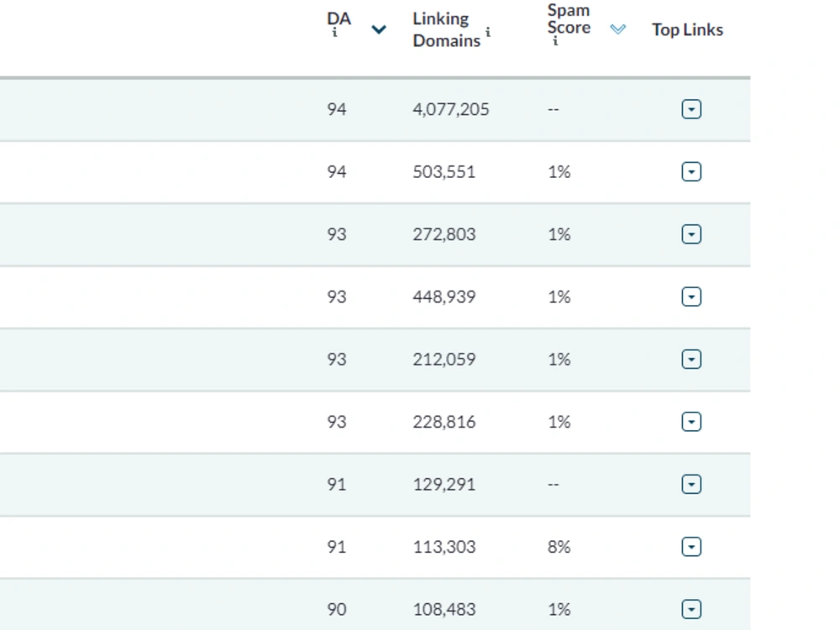Select the 212,059 linking domains value

click(x=444, y=360)
